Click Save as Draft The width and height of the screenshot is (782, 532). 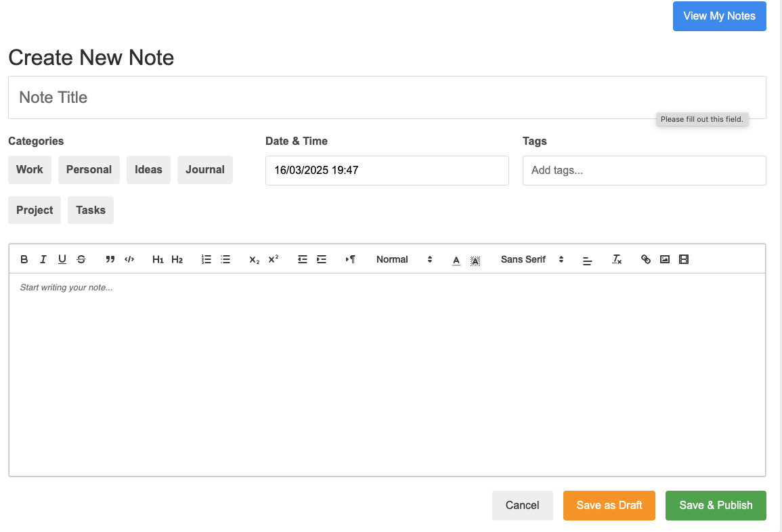pyautogui.click(x=609, y=506)
